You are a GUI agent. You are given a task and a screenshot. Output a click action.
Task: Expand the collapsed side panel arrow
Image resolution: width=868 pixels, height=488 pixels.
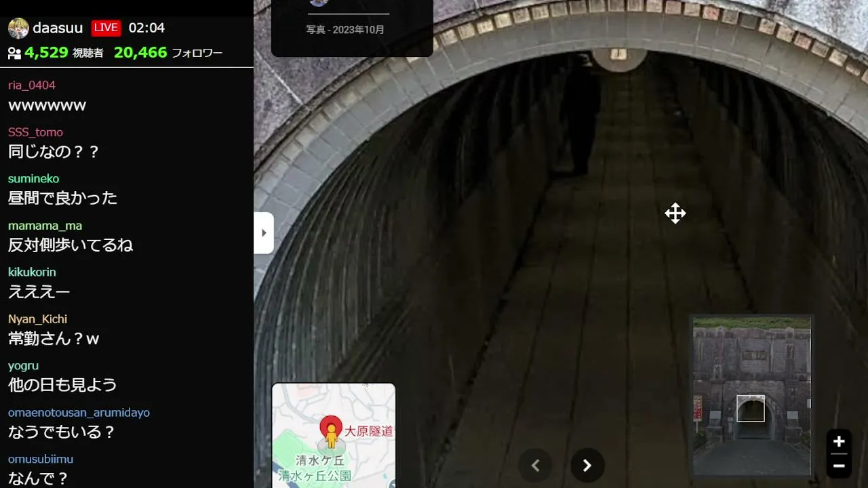pos(264,233)
